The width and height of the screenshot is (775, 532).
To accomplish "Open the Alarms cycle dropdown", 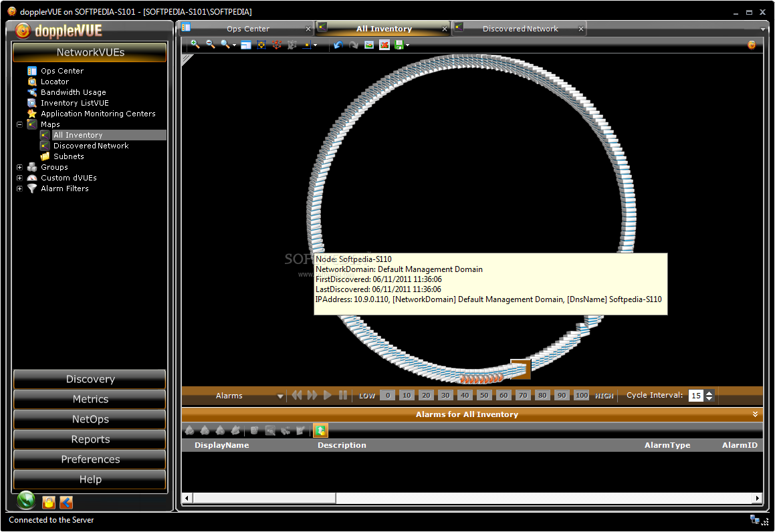I will click(x=280, y=396).
